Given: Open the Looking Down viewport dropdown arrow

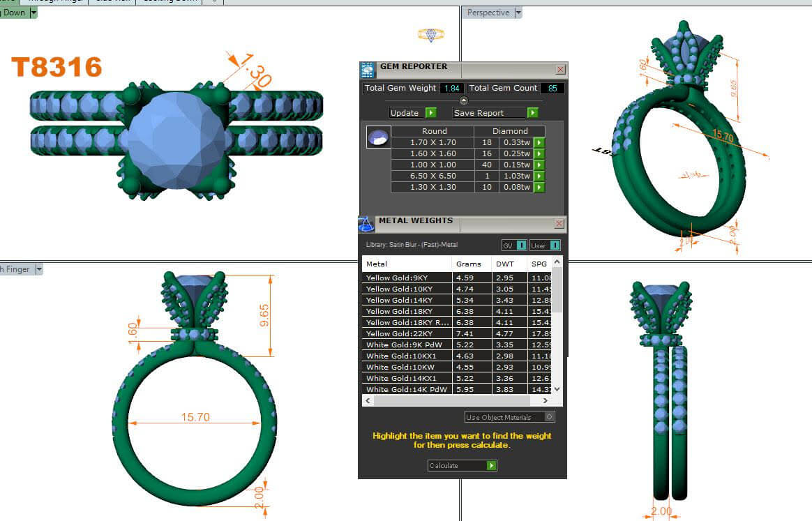Looking at the screenshot, I should 33,13.
